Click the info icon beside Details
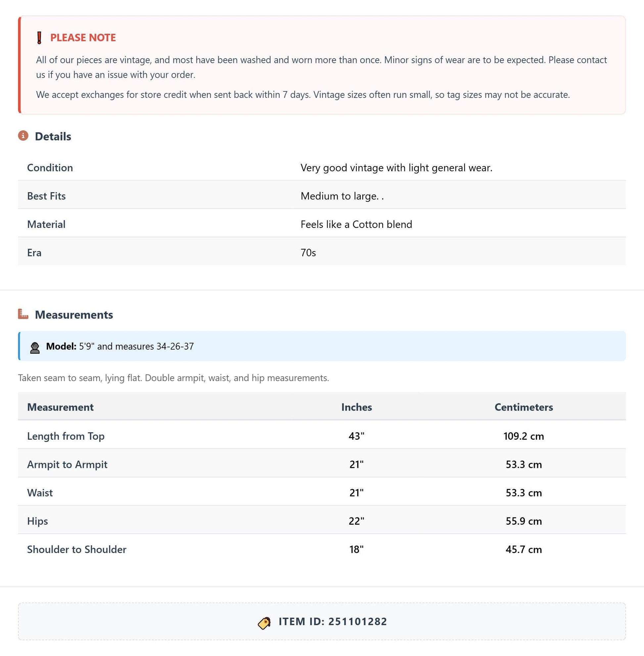This screenshot has width=644, height=656. pyautogui.click(x=23, y=136)
